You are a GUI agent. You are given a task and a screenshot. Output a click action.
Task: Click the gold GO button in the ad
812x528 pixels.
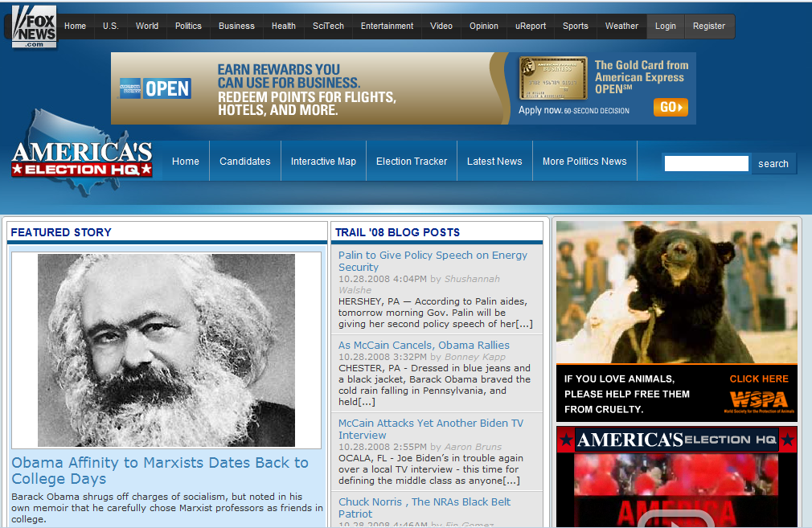click(671, 107)
